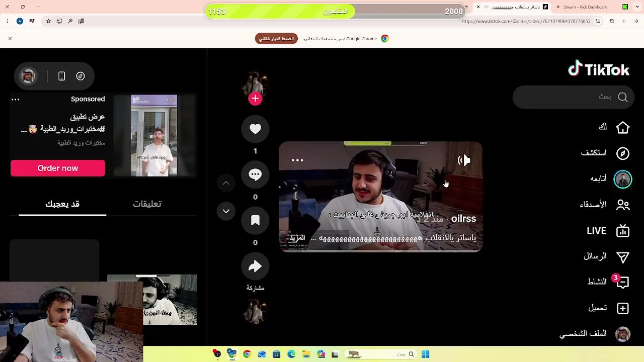Viewport: 644px width, 362px height.
Task: Open the مختبرات وريد الطبية advertiser link
Action: [81, 143]
